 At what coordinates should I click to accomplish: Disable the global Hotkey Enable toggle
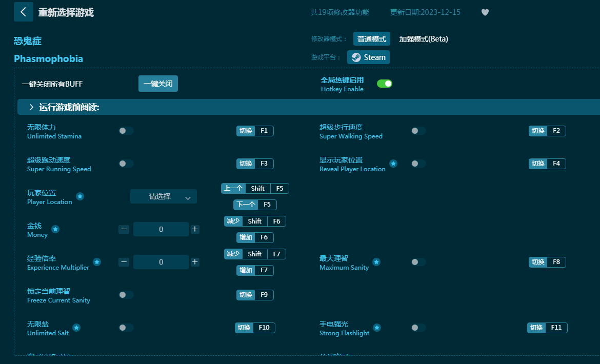click(384, 84)
